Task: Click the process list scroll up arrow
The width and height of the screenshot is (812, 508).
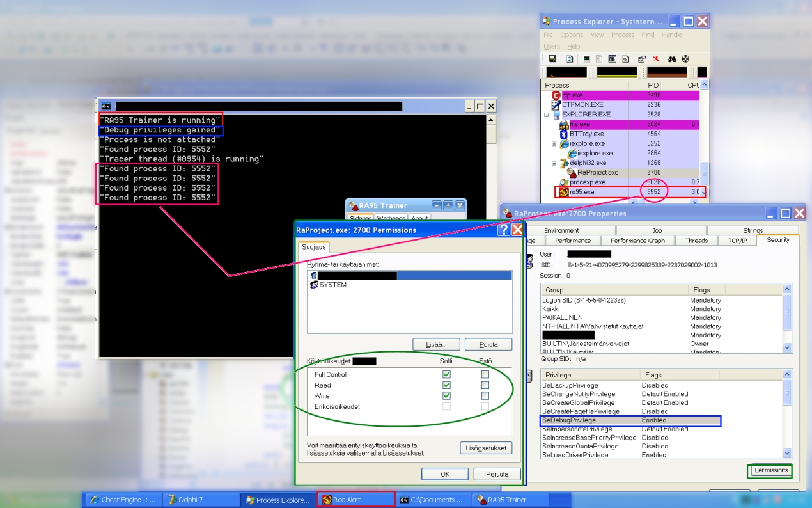Action: [705, 84]
